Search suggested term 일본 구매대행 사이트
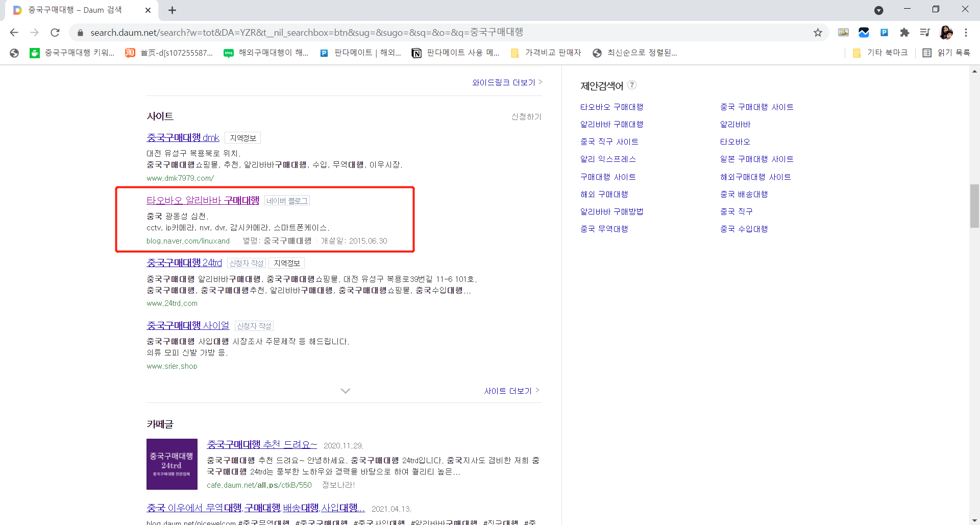 click(756, 159)
